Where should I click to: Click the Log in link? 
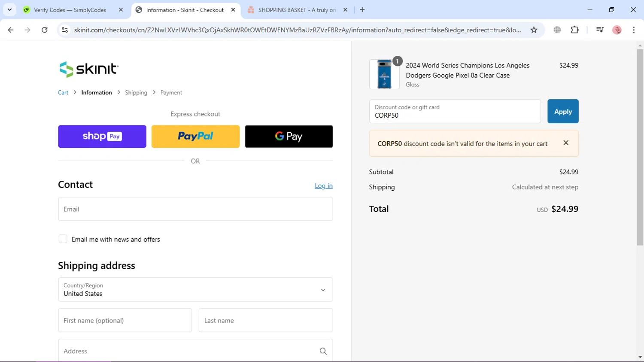[x=324, y=186]
